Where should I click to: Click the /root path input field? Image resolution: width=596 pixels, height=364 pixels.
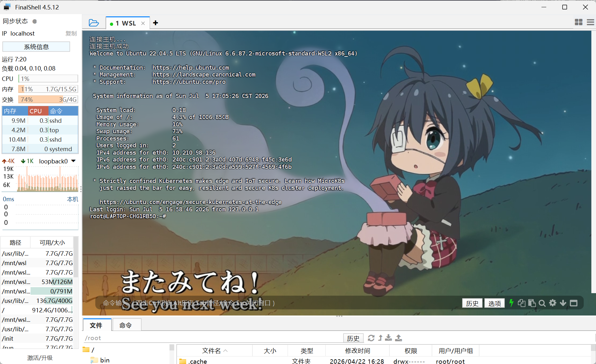coord(213,338)
